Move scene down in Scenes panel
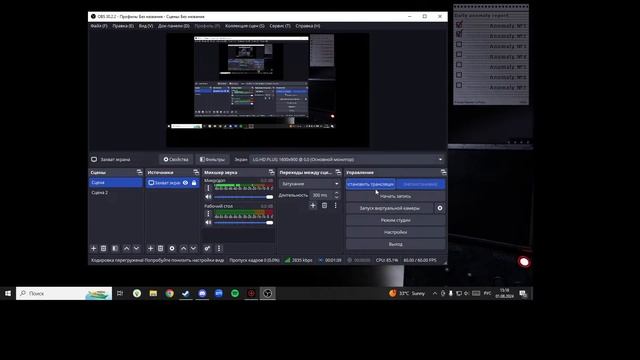The image size is (640, 360). coord(136,248)
